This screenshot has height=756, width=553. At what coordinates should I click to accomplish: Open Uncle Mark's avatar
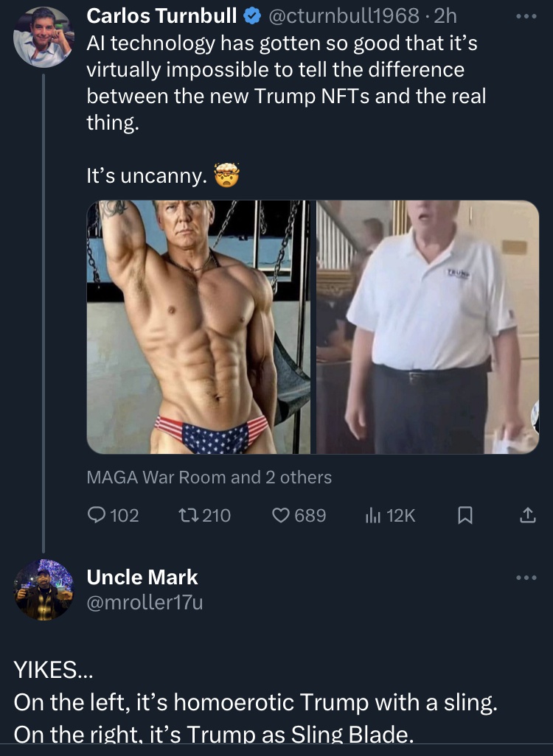tap(44, 589)
